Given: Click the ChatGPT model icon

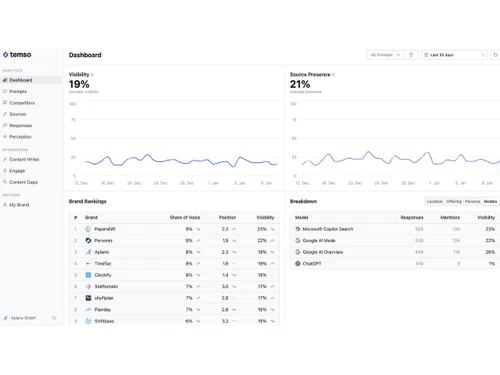Looking at the screenshot, I should pyautogui.click(x=298, y=263).
